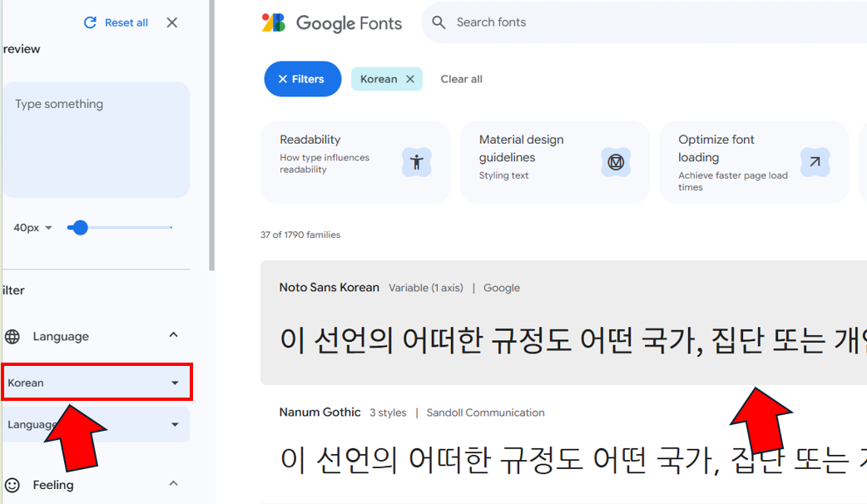Click the Filters button
The width and height of the screenshot is (867, 504).
[303, 79]
